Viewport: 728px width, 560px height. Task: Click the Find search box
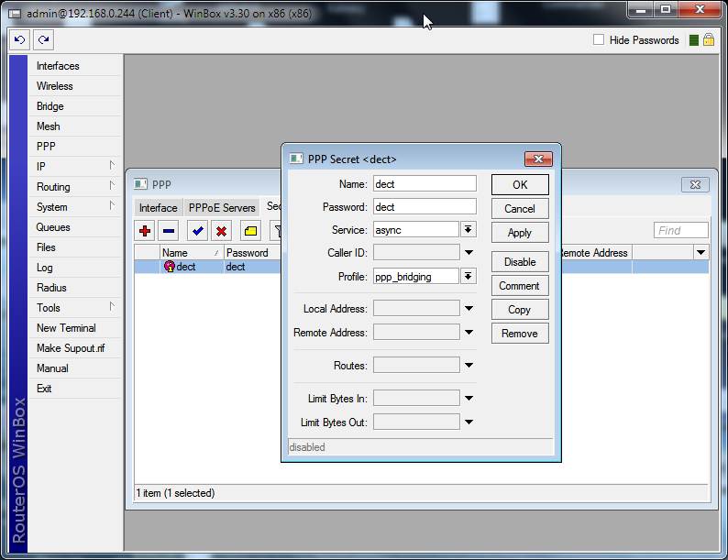(680, 230)
